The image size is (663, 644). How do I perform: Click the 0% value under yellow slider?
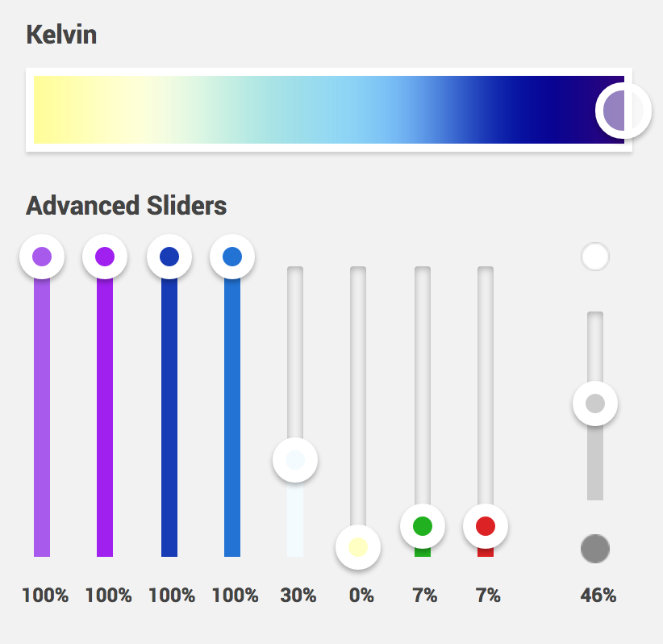[x=361, y=596]
